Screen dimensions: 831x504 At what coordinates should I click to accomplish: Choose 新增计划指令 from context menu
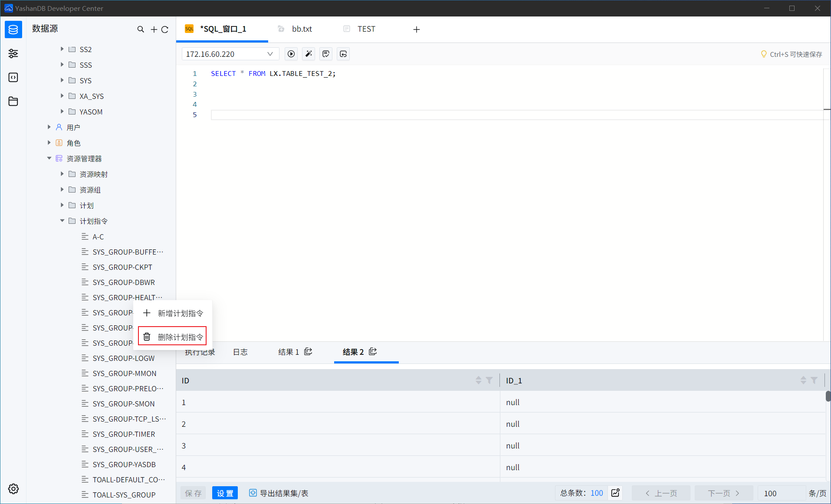(x=173, y=313)
